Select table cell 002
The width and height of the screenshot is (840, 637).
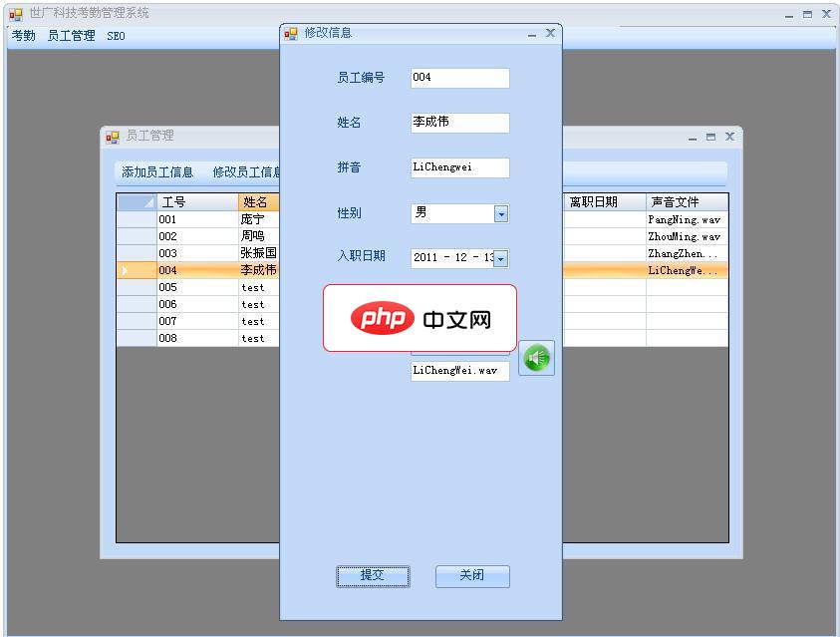197,237
